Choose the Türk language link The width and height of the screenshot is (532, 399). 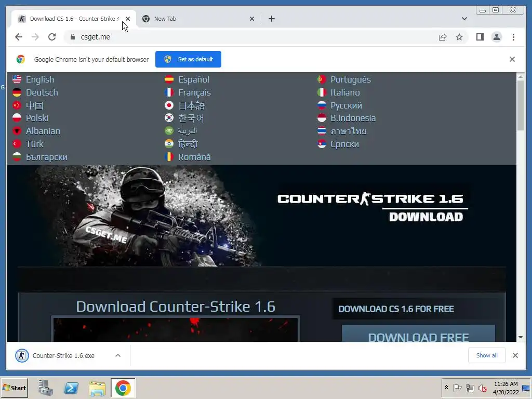pos(35,144)
